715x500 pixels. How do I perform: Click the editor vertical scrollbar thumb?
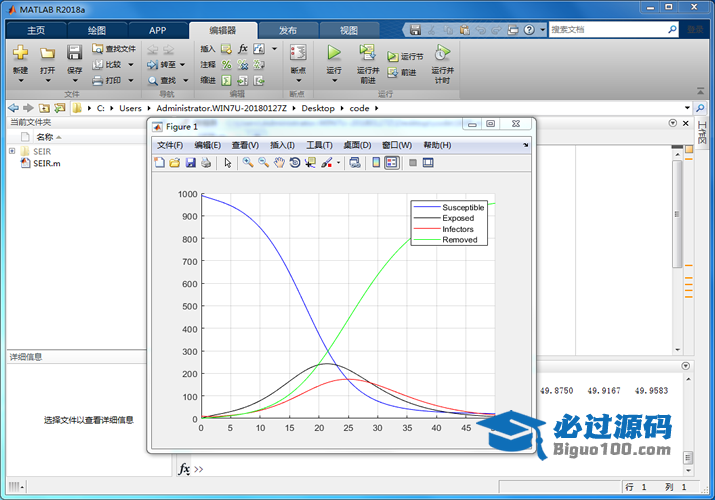pyautogui.click(x=677, y=214)
